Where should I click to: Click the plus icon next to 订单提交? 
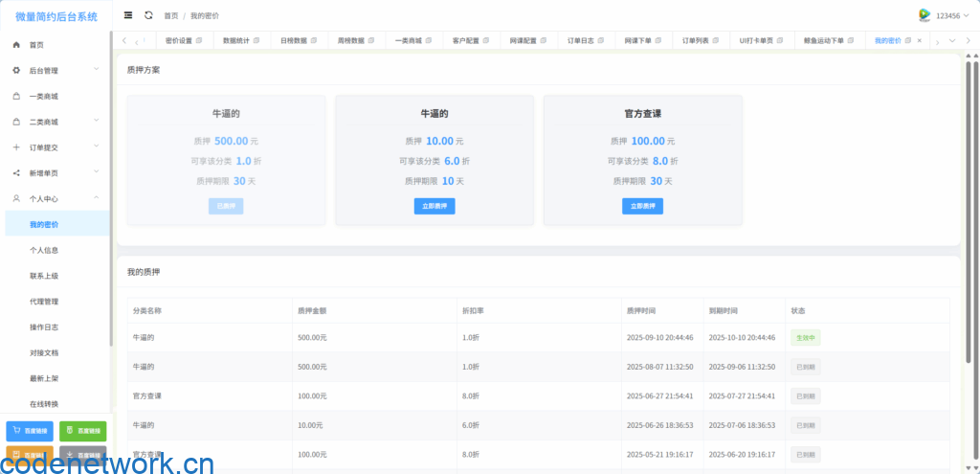16,147
